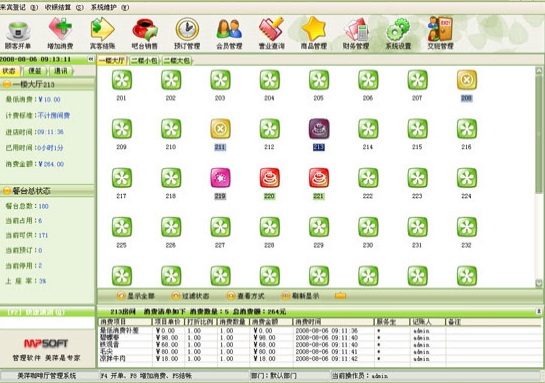This screenshot has height=383, width=545.
Task: Click table grid scrollbar up arrow
Action: 539,71
